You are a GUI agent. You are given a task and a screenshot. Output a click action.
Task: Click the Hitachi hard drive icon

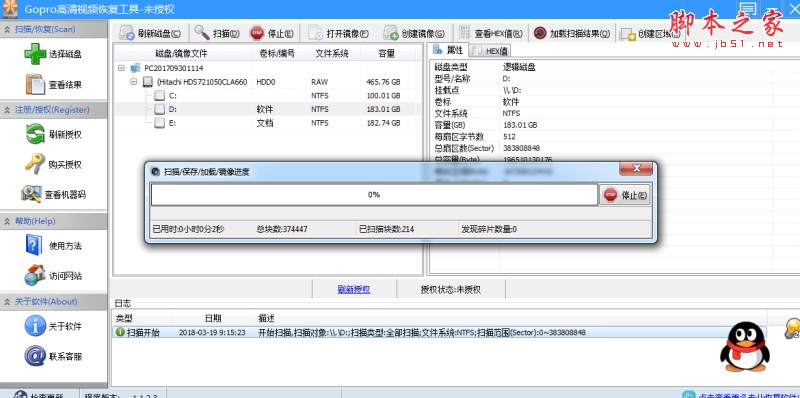pos(147,82)
